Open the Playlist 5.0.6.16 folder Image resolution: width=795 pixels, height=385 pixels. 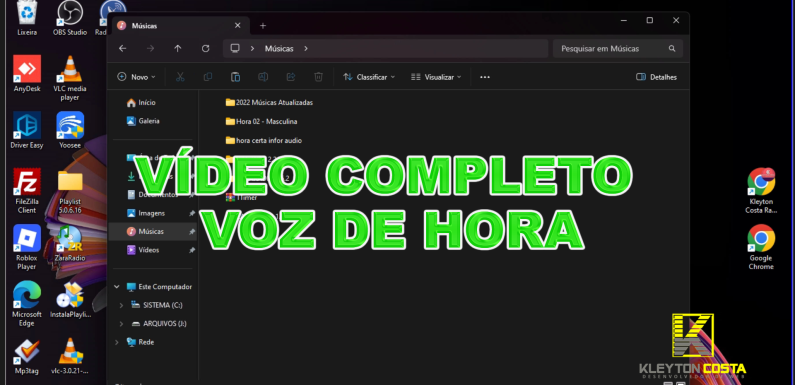pos(70,191)
